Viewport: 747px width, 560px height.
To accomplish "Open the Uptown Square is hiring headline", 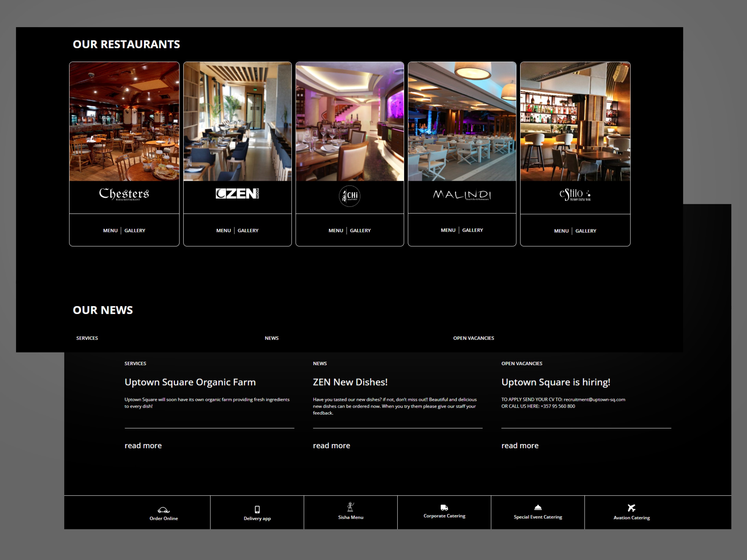I will [x=556, y=382].
